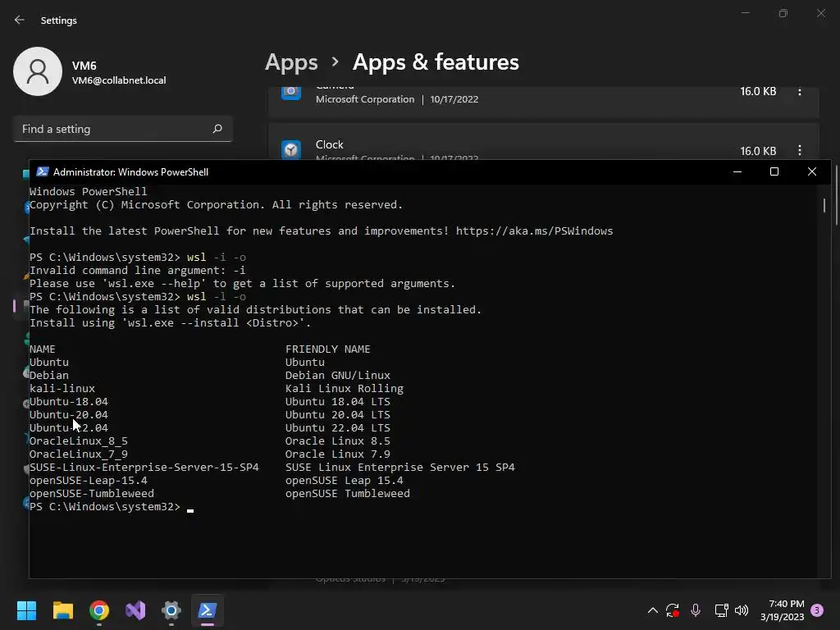
Task: Click the 'kali-linux' distribution name
Action: (62, 388)
